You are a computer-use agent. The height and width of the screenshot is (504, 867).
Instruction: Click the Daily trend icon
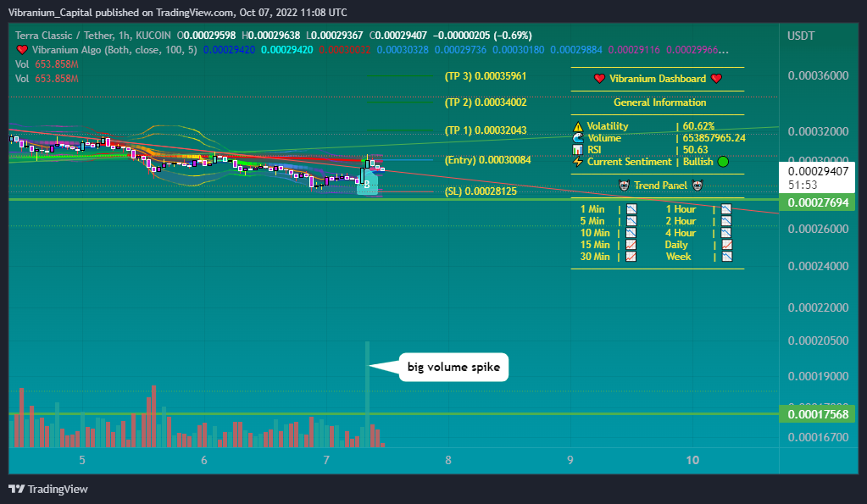tap(726, 245)
